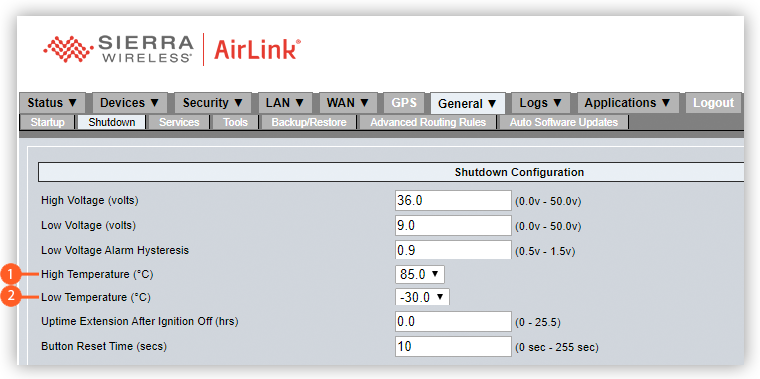Open the High Temperature dropdown
Viewport: 760px width, 379px height.
coord(420,274)
